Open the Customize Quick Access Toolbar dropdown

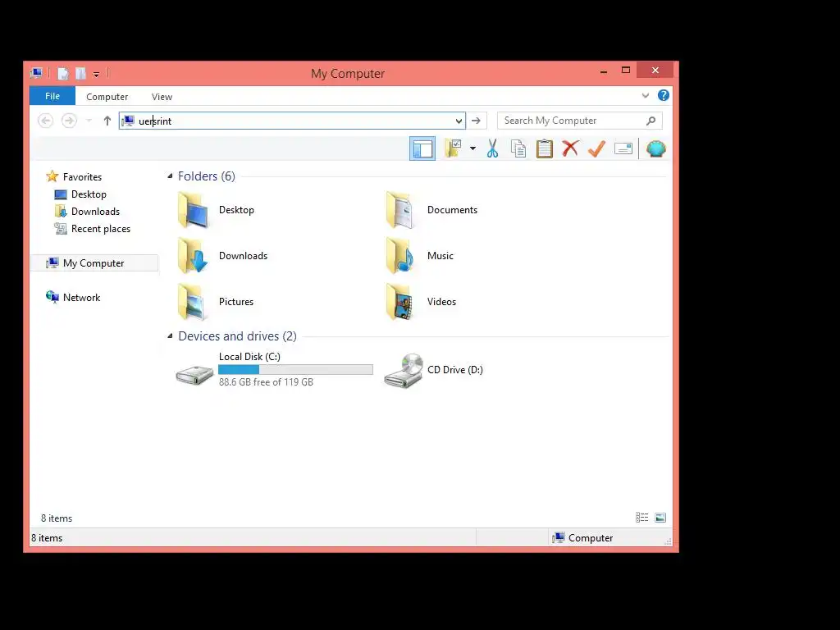click(97, 75)
